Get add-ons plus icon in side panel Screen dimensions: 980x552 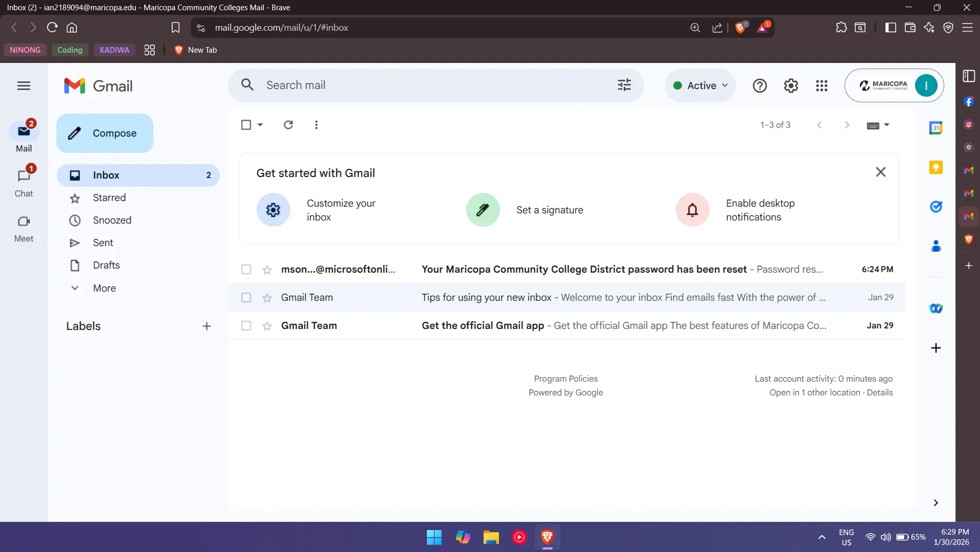pos(936,348)
